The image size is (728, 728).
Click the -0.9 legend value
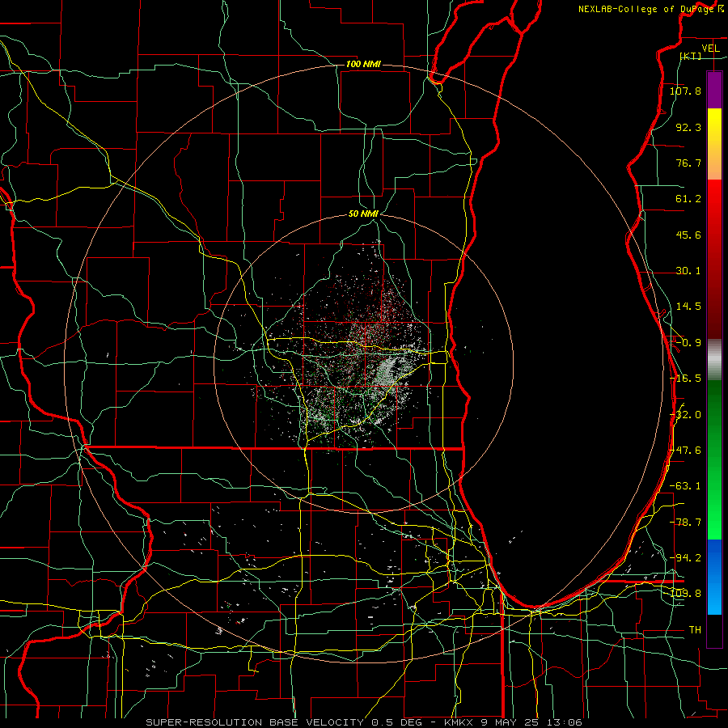(x=688, y=343)
